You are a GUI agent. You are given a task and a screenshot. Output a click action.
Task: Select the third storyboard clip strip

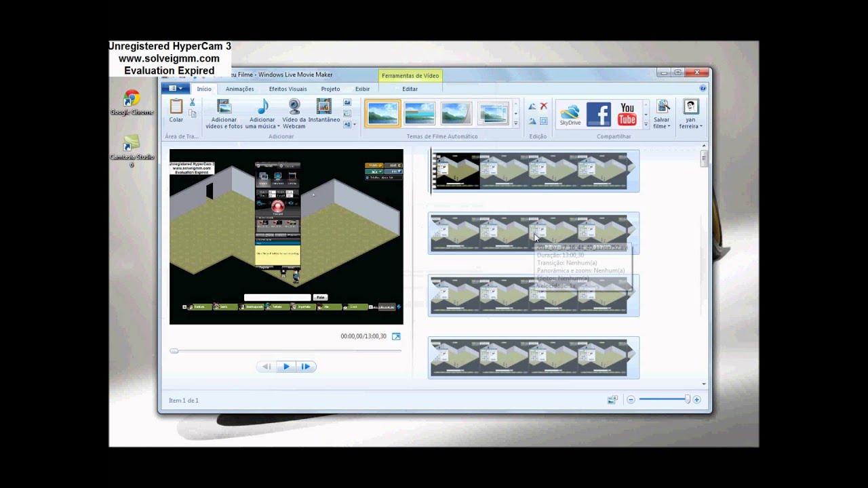(534, 296)
